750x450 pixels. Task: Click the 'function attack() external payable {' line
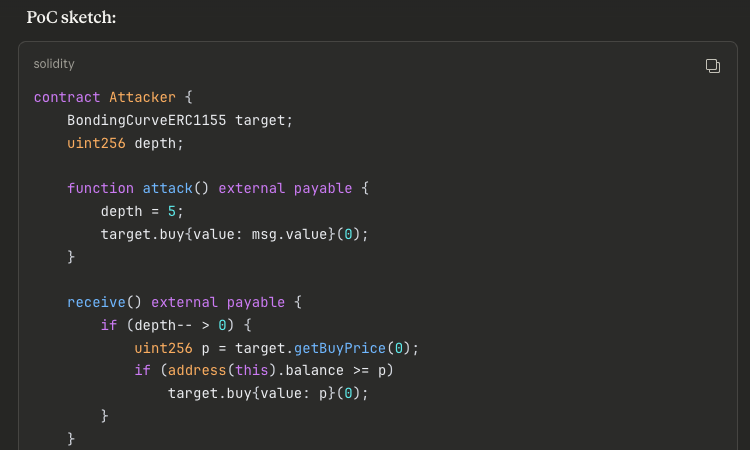[218, 188]
